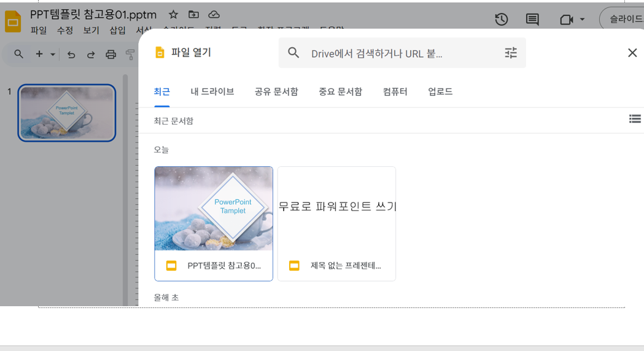Close the 파일 열기 dialog
The height and width of the screenshot is (351, 644).
pyautogui.click(x=632, y=53)
